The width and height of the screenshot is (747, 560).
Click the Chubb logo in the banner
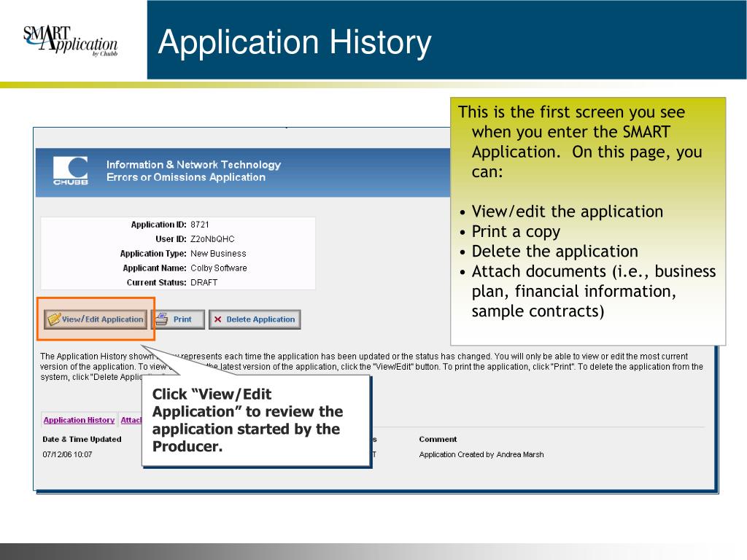click(x=71, y=171)
